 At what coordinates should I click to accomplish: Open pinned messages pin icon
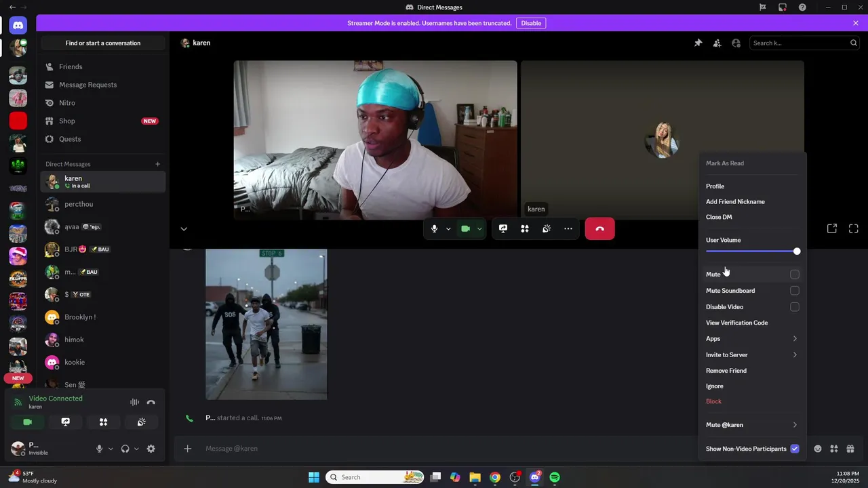[x=698, y=43]
